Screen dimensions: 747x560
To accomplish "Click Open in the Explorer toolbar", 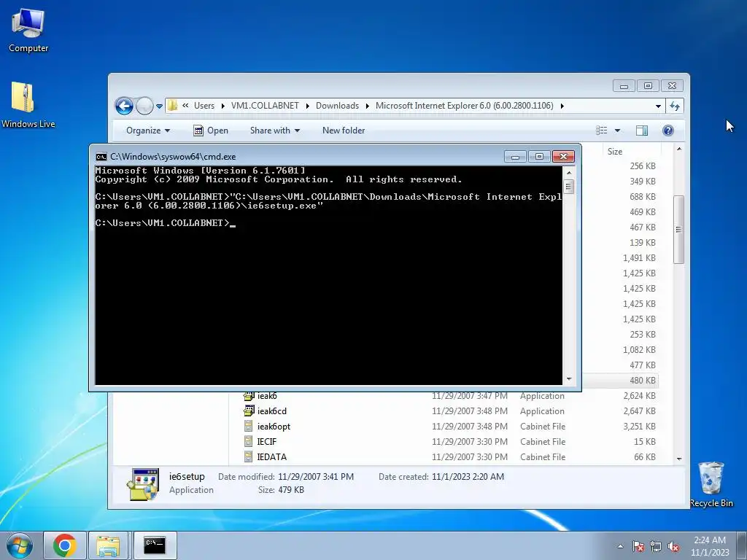I will click(211, 131).
